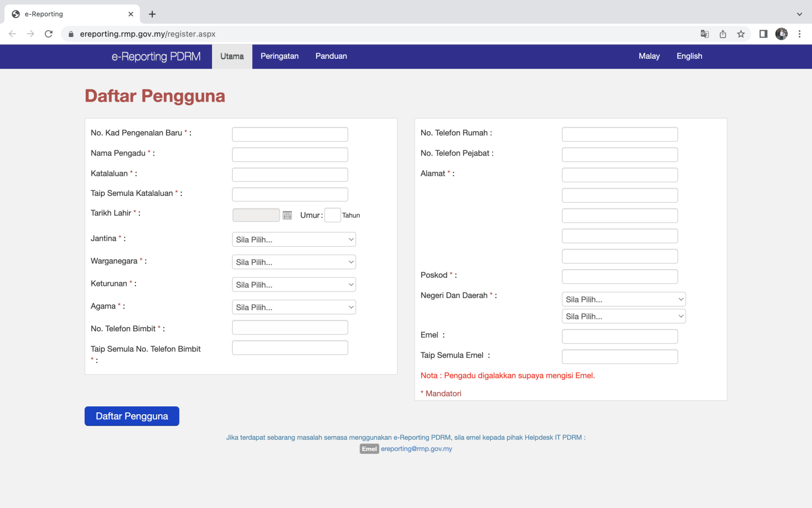Expand the Warganegara dropdown
812x508 pixels.
coord(294,261)
